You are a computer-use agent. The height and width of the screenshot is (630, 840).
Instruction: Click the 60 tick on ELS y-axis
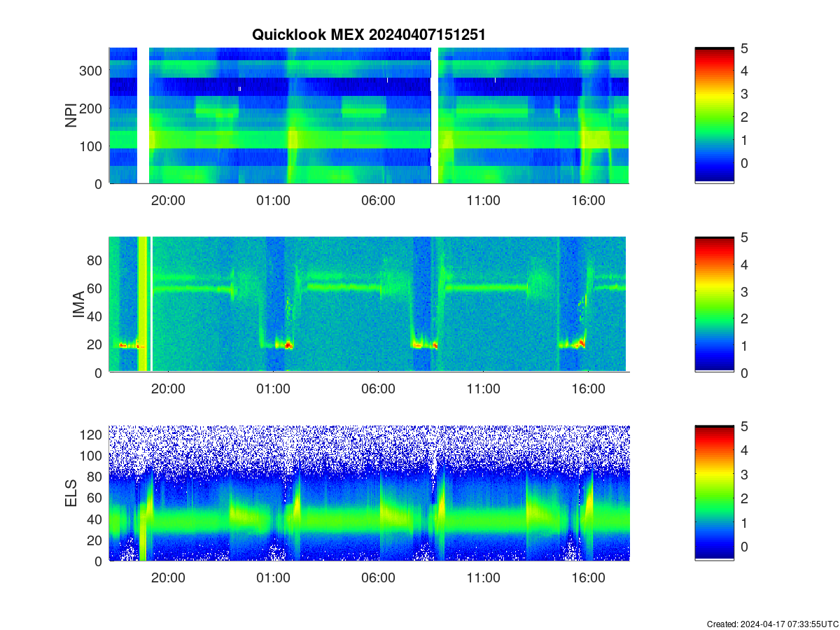[95, 498]
